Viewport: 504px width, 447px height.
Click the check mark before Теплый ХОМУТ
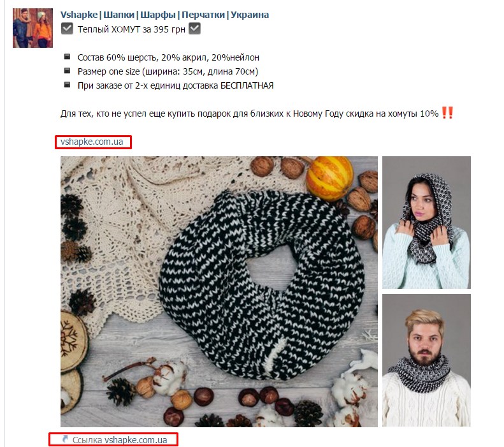click(67, 29)
